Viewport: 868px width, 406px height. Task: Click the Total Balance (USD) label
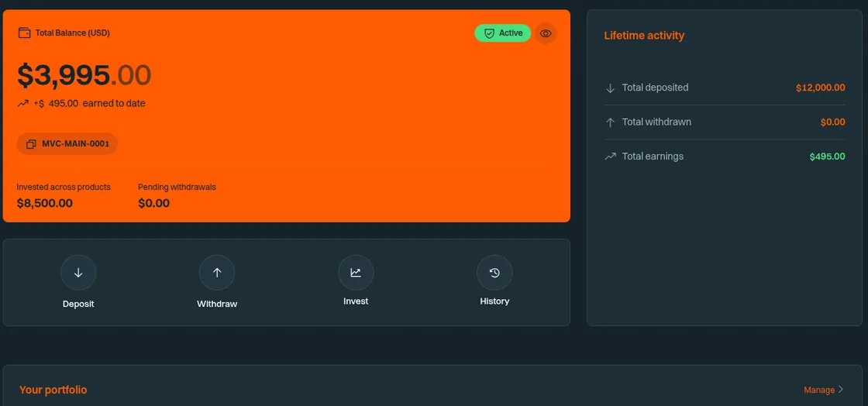point(73,33)
